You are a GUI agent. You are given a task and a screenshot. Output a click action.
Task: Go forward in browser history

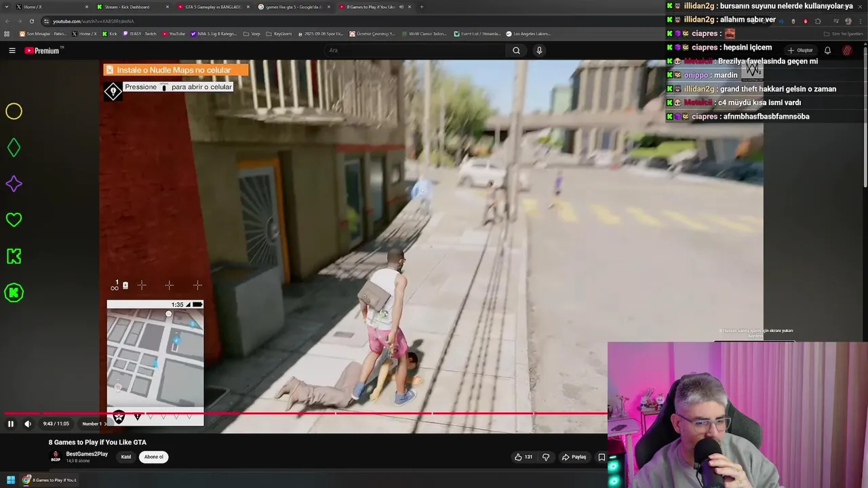(x=20, y=21)
